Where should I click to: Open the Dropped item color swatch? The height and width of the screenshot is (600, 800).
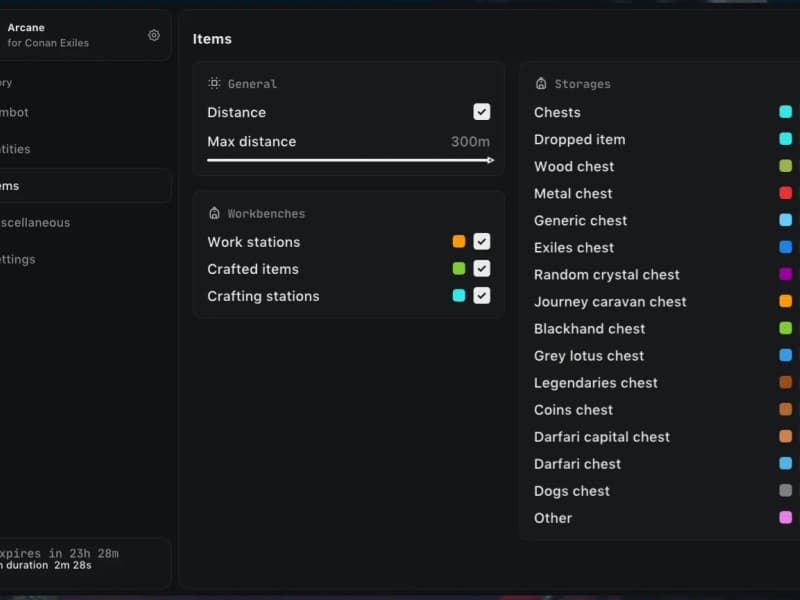click(785, 139)
